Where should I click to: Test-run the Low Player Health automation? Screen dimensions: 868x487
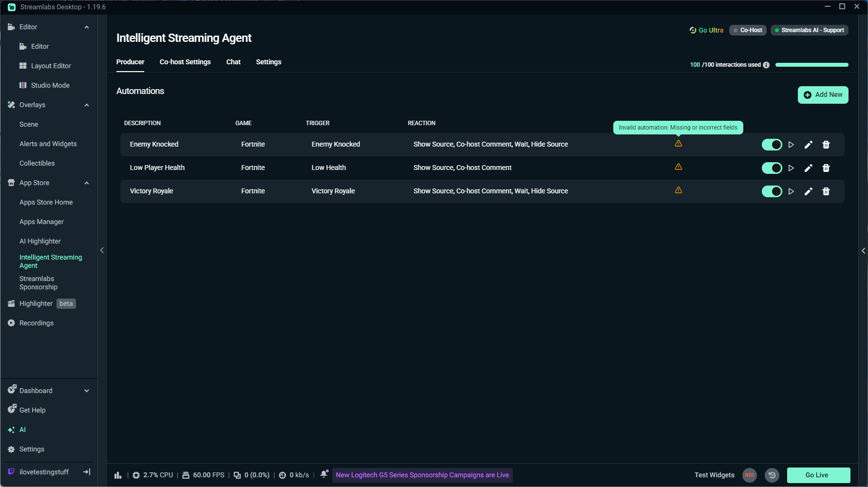791,168
